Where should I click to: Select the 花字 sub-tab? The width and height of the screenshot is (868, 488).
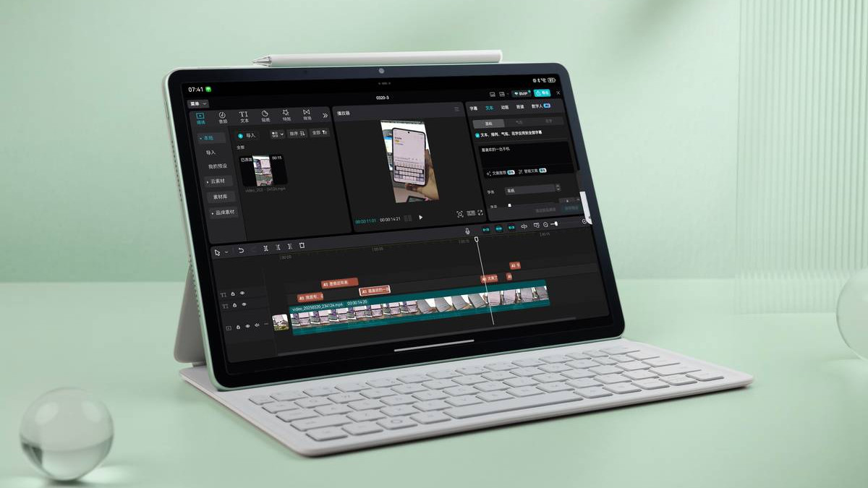pyautogui.click(x=548, y=121)
